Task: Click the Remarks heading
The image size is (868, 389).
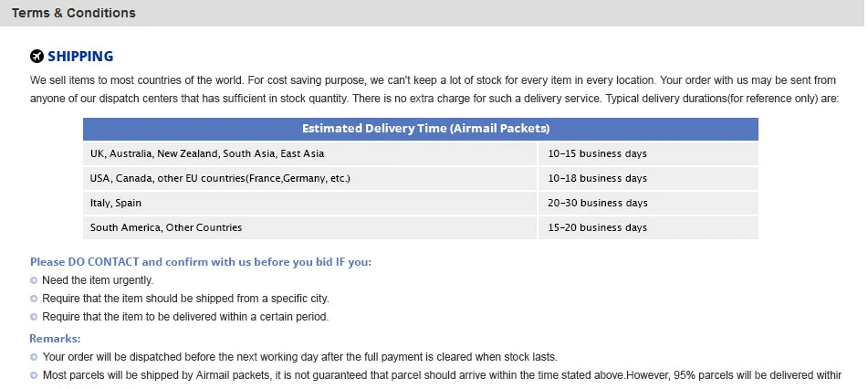Action: [x=55, y=339]
